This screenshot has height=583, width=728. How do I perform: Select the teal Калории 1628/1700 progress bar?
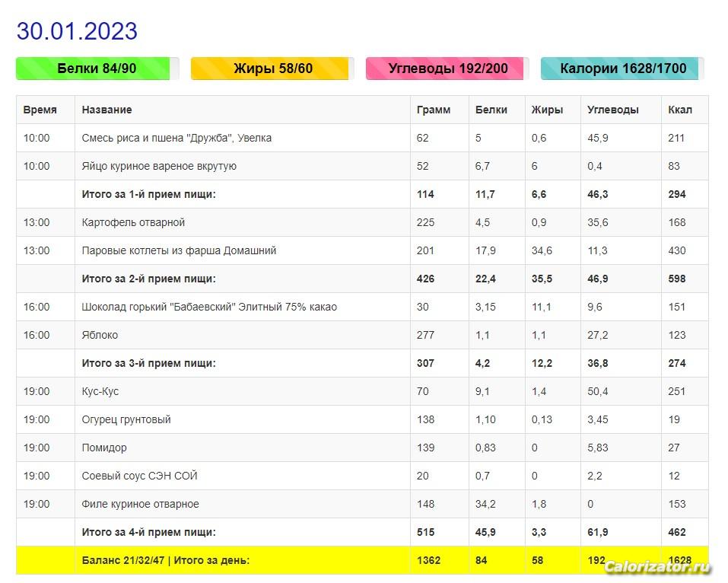[x=622, y=68]
